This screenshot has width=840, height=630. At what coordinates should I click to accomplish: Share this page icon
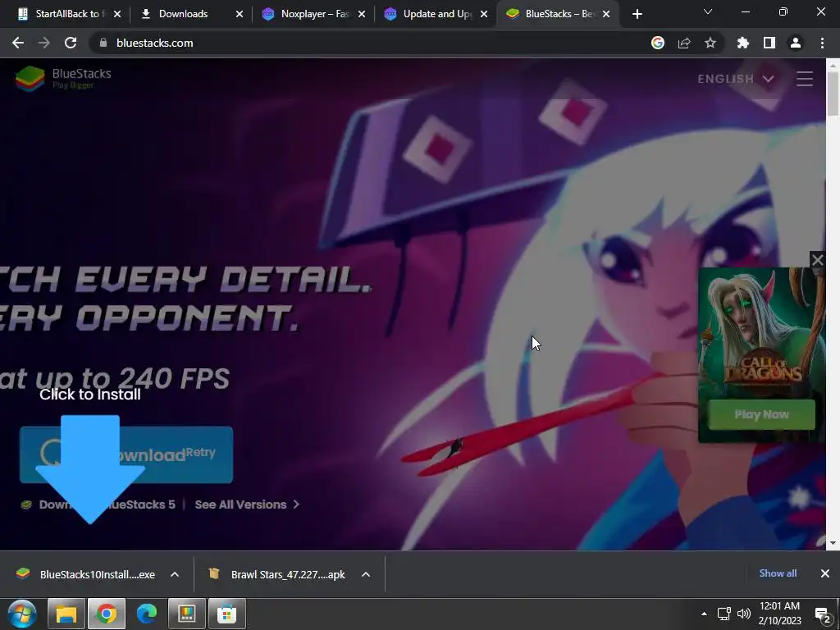click(684, 43)
